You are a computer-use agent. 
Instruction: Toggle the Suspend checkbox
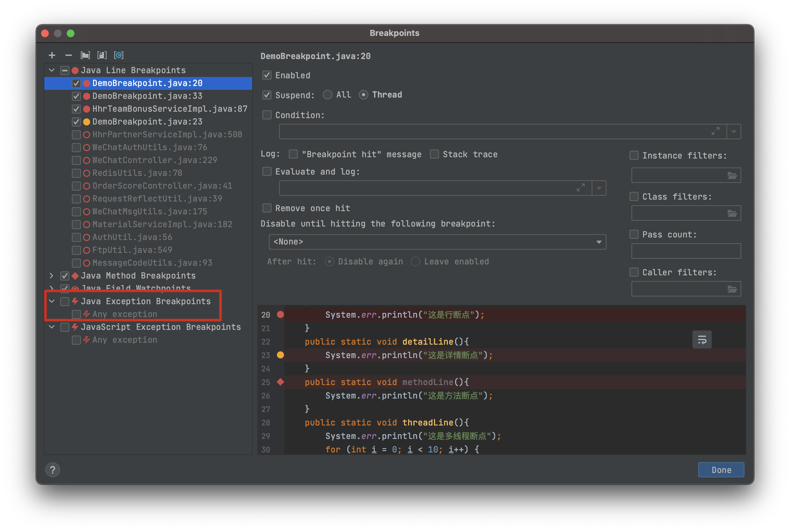tap(267, 95)
